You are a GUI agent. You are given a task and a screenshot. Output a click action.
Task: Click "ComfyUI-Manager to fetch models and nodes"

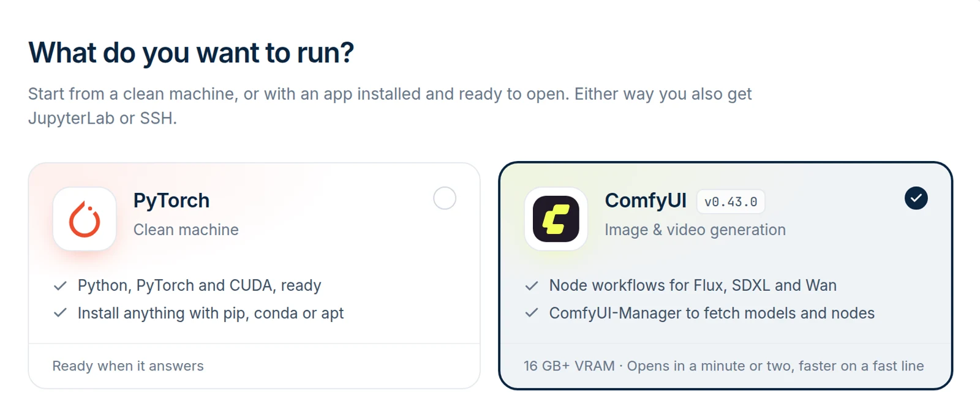click(712, 313)
